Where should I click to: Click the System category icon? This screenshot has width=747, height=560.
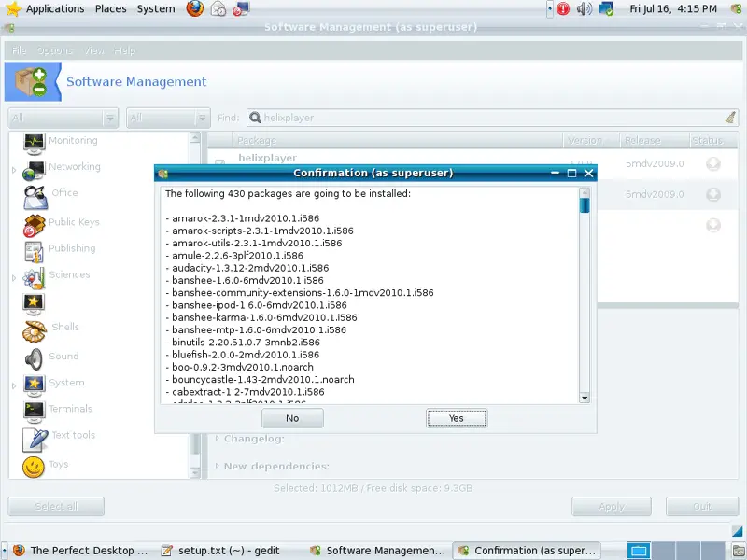coord(34,385)
